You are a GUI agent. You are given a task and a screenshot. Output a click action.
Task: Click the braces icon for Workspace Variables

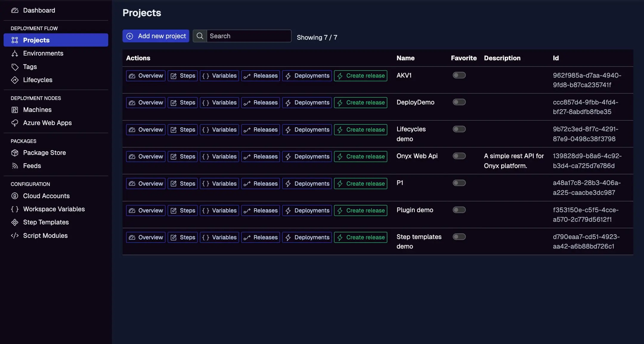15,209
